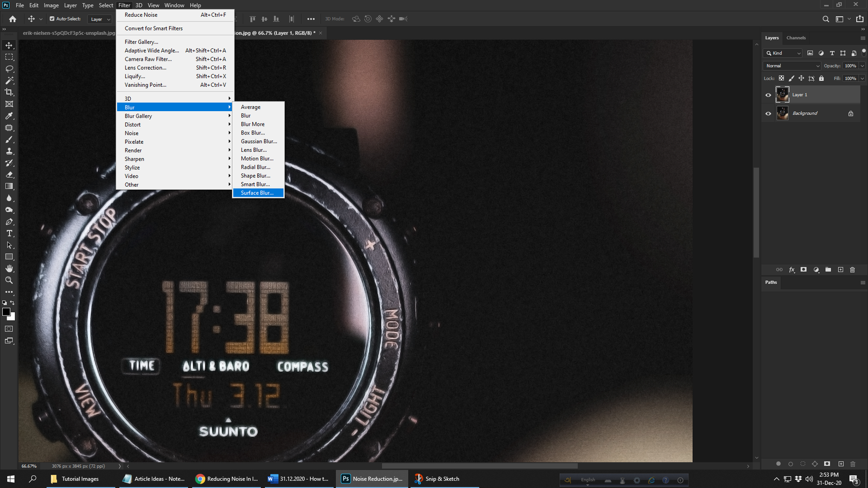Toggle layer filtering on/off switch
The height and width of the screenshot is (488, 868).
[864, 53]
